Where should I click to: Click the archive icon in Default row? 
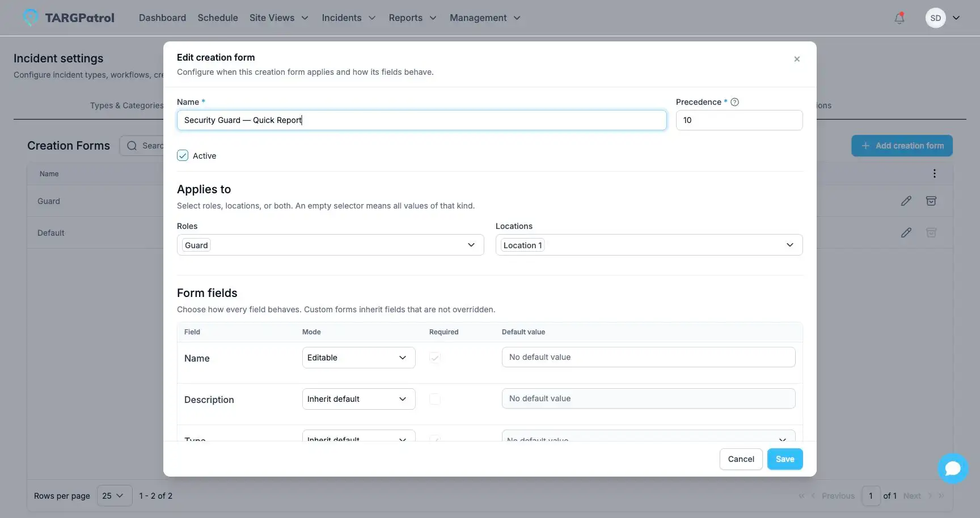point(931,233)
